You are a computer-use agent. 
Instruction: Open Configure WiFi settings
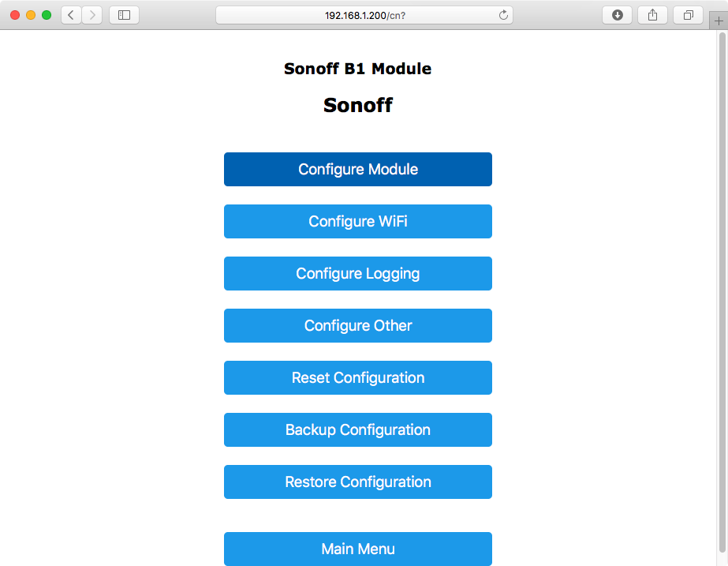tap(358, 221)
